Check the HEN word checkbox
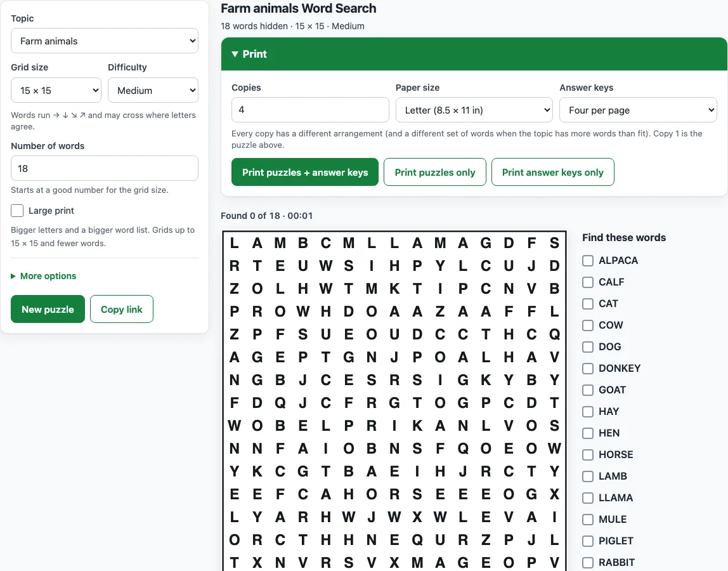Image resolution: width=728 pixels, height=571 pixels. [x=588, y=433]
